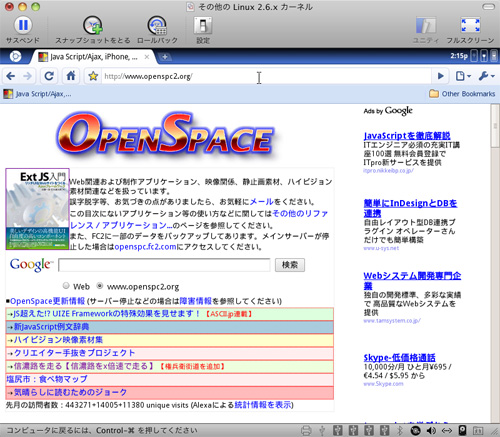Click the battery status icon
The image size is (500, 437).
(x=494, y=56)
